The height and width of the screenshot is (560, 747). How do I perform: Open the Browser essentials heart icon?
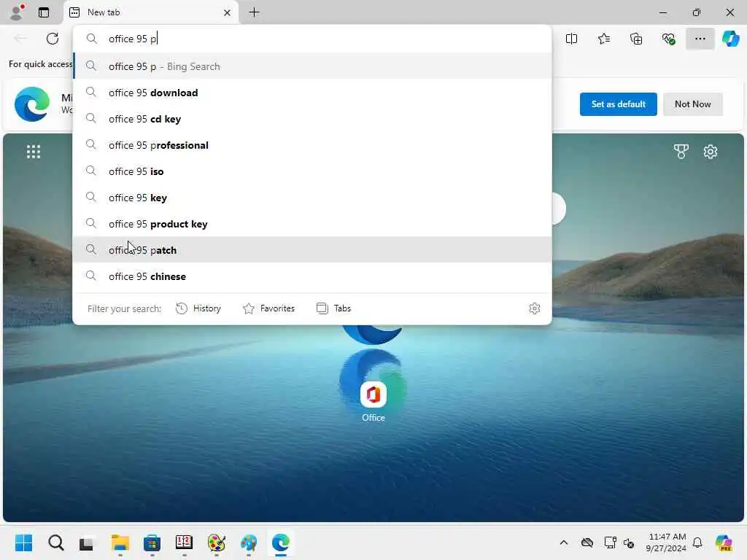pyautogui.click(x=668, y=39)
